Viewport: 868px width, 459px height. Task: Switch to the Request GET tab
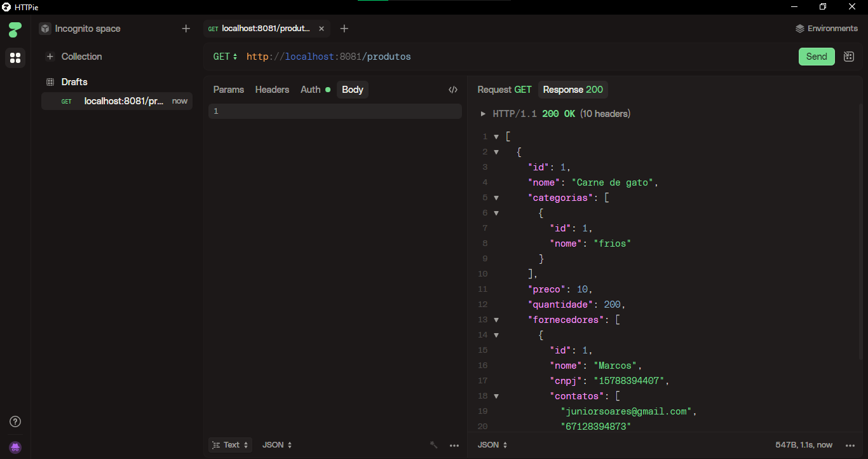coord(504,90)
